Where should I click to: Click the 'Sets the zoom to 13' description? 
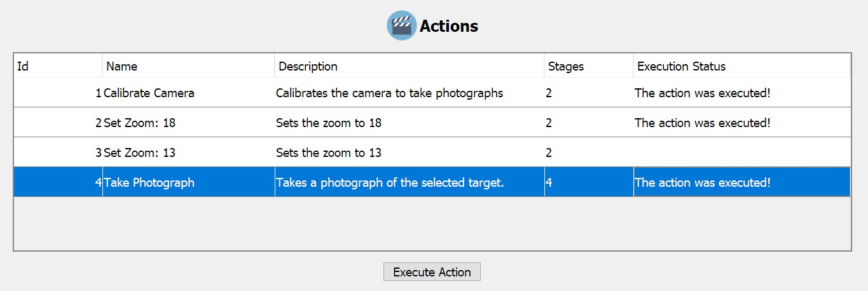click(329, 153)
